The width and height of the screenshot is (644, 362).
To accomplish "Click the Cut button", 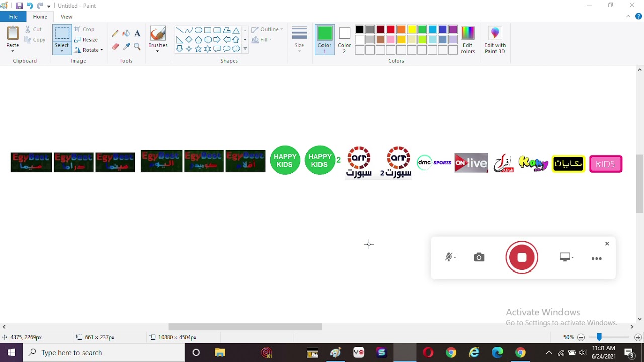I will click(33, 29).
